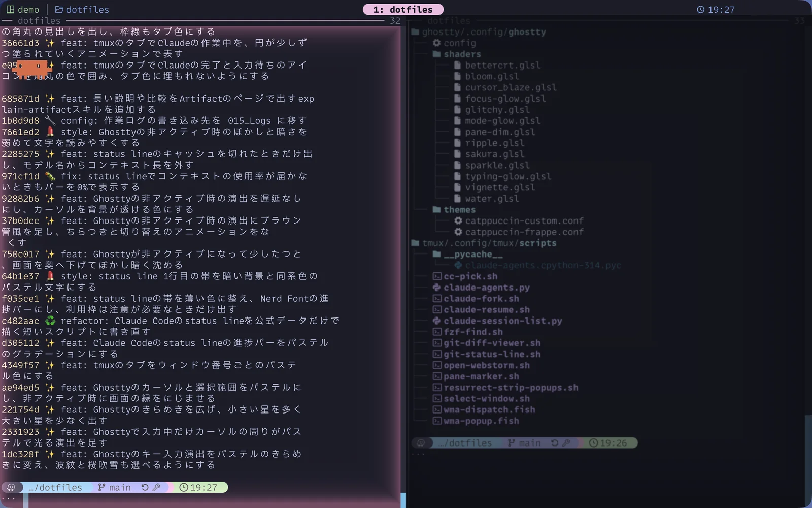This screenshot has height=508, width=812.
Task: Click commit hash 2285275
Action: [20, 154]
